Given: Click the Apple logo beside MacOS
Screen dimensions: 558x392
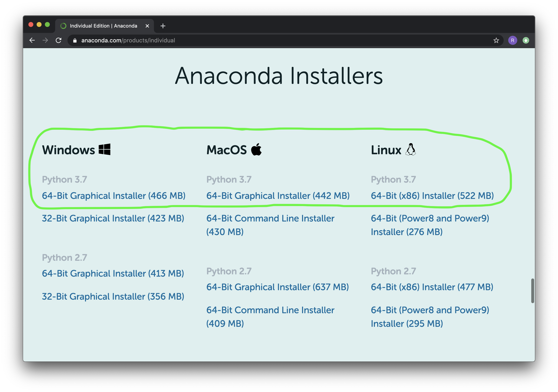Looking at the screenshot, I should pos(256,149).
